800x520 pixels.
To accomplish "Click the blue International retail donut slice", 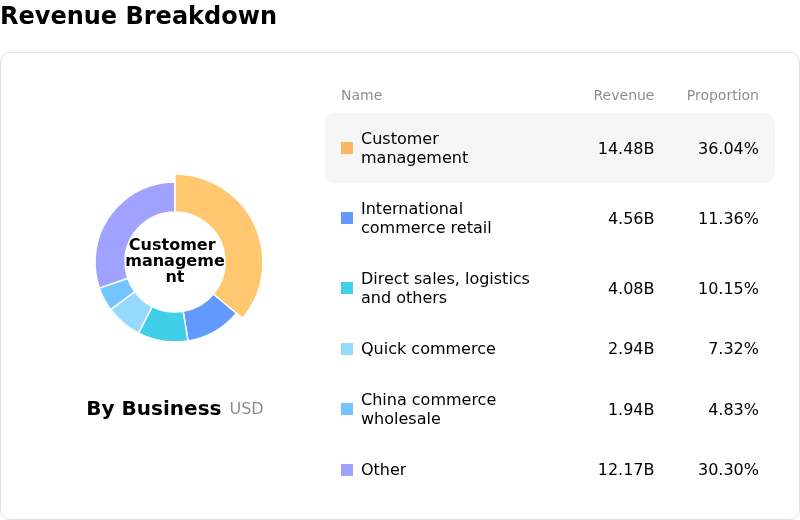I will [x=208, y=317].
